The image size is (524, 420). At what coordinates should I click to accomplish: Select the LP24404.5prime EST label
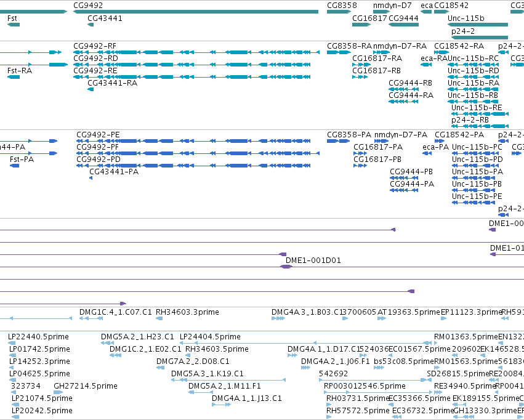click(210, 337)
